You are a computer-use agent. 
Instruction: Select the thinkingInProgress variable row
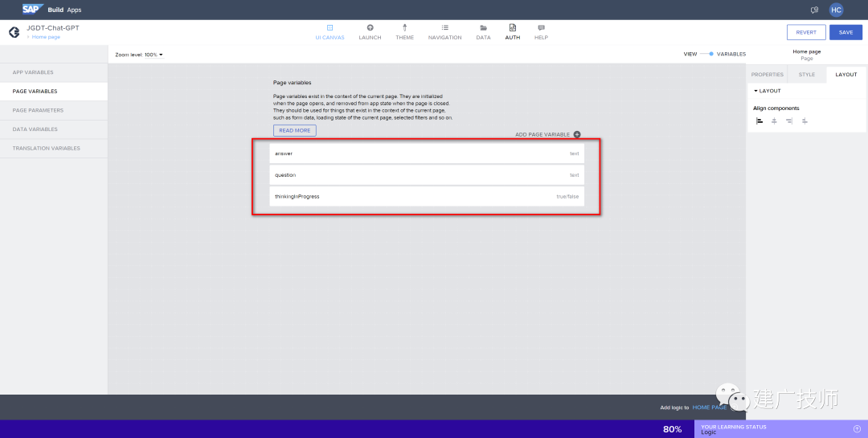427,197
